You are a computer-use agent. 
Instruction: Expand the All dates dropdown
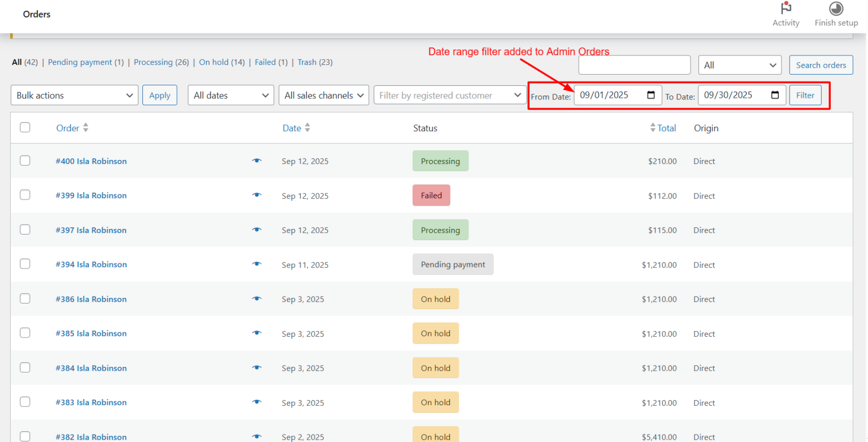(231, 95)
